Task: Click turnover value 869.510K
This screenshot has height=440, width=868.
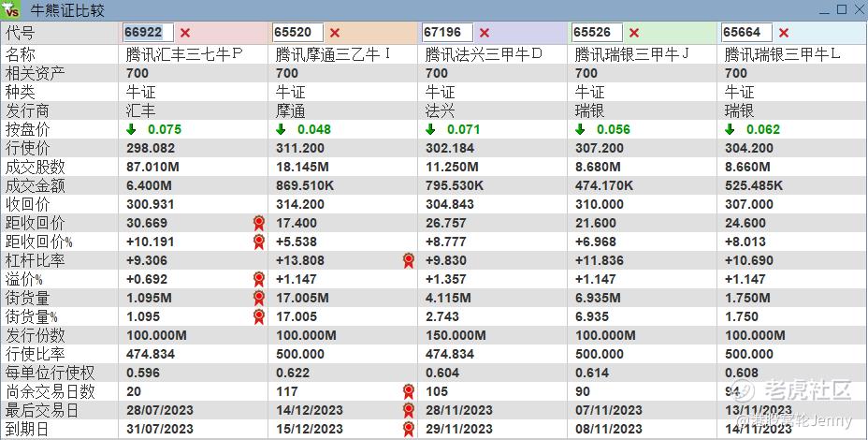Action: point(305,185)
